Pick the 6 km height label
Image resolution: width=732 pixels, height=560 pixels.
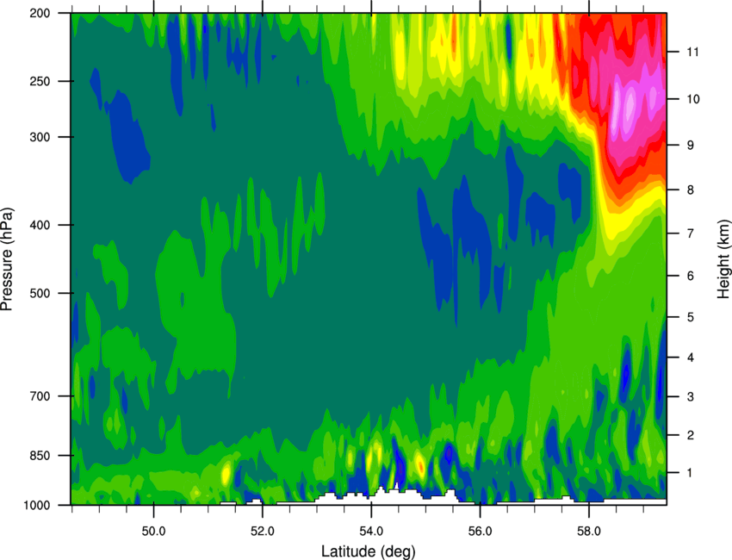tap(691, 276)
